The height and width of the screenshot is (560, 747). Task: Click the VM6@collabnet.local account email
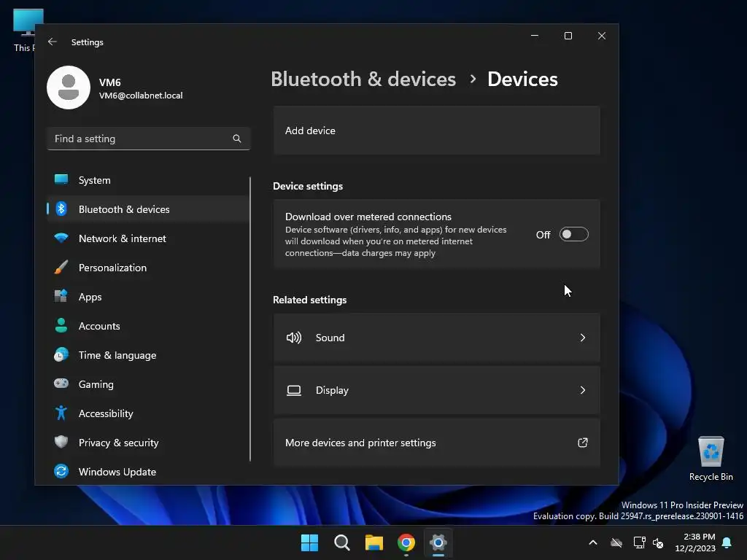pos(141,96)
